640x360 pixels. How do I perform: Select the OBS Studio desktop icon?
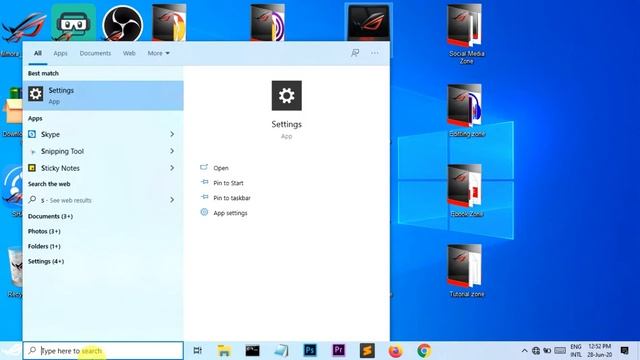122,23
